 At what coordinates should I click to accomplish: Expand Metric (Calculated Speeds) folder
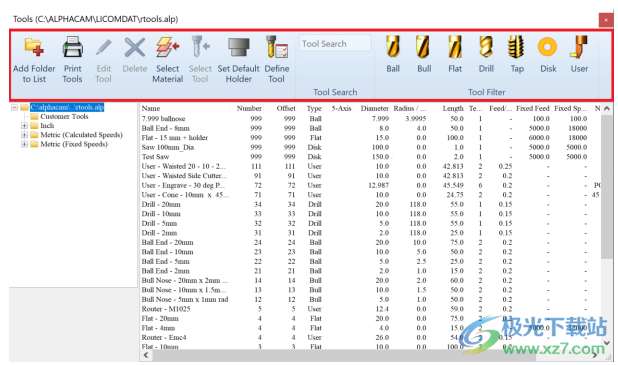[24, 135]
